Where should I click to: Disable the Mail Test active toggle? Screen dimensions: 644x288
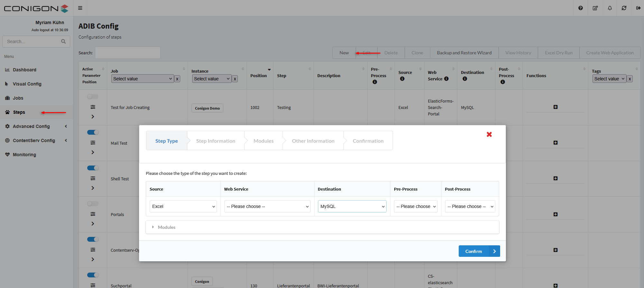click(93, 132)
